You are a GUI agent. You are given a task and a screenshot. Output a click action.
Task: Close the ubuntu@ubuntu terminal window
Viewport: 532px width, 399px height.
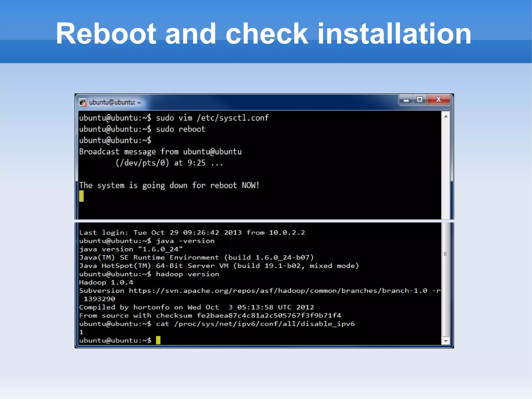coord(438,100)
